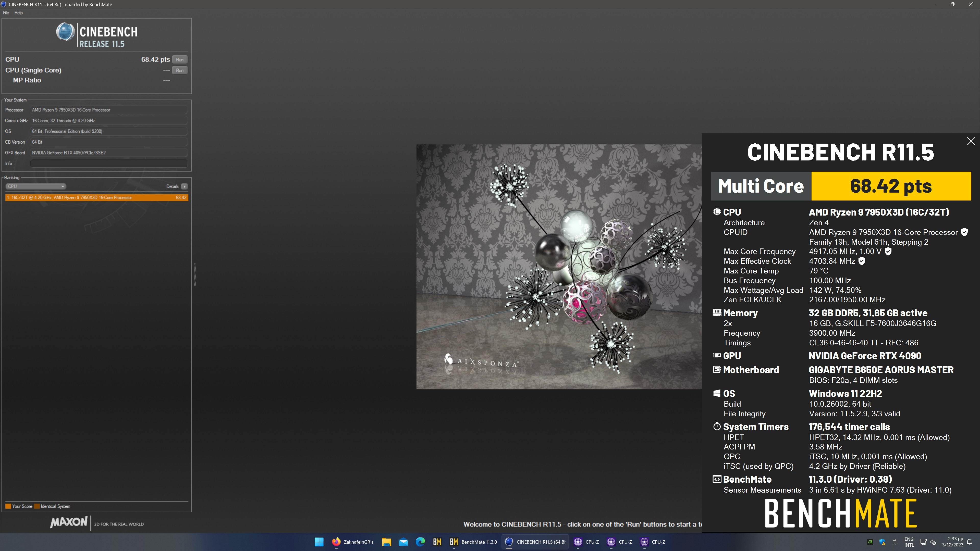
Task: Open NVIDIA tray icon
Action: 870,542
